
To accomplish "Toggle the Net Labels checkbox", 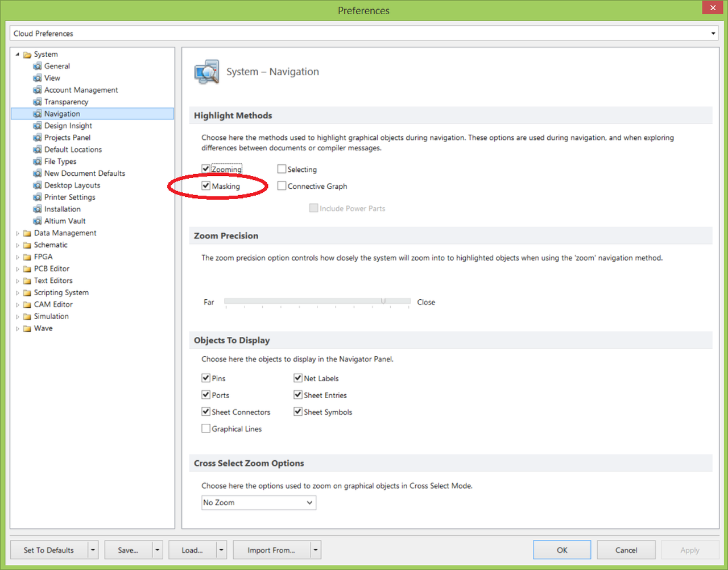I will [298, 378].
